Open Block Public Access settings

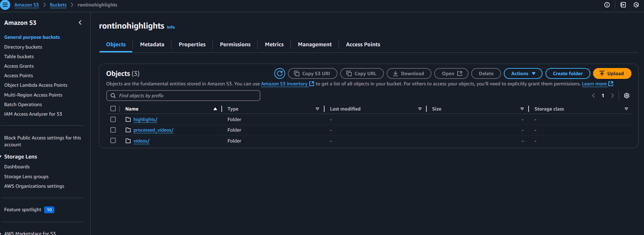tap(42, 141)
